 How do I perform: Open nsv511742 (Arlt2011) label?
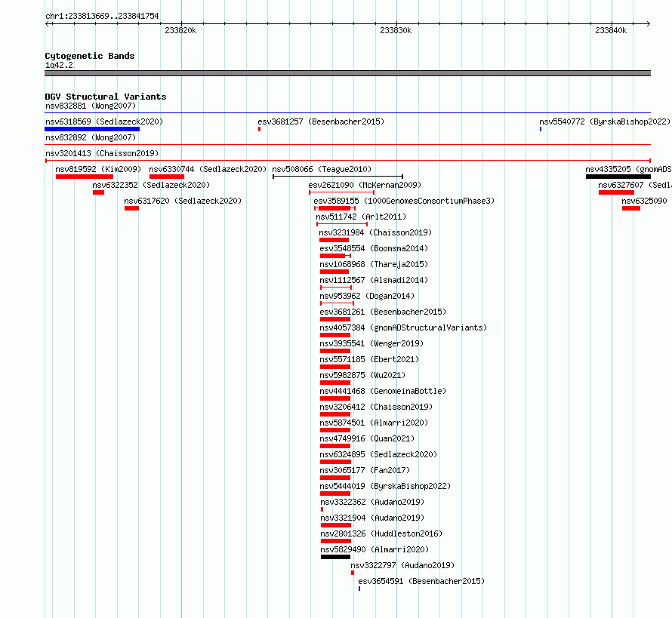click(x=361, y=217)
